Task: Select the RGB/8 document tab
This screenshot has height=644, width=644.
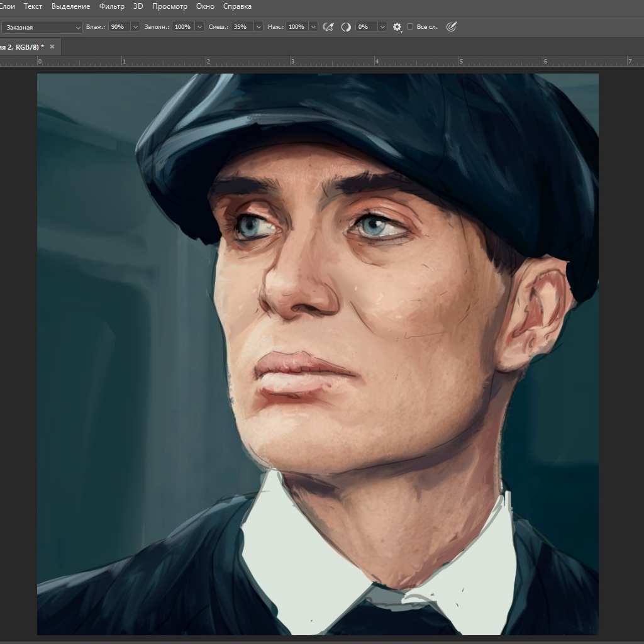Action: click(x=22, y=47)
